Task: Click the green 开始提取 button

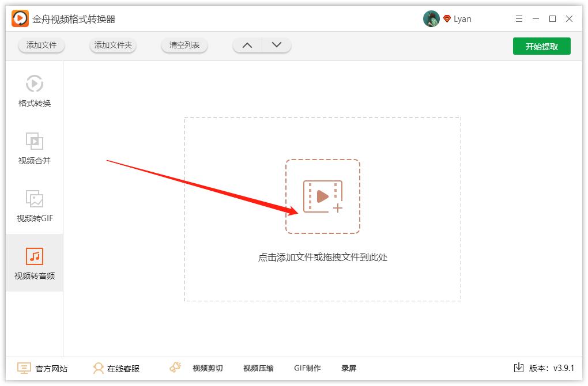Action: point(541,46)
